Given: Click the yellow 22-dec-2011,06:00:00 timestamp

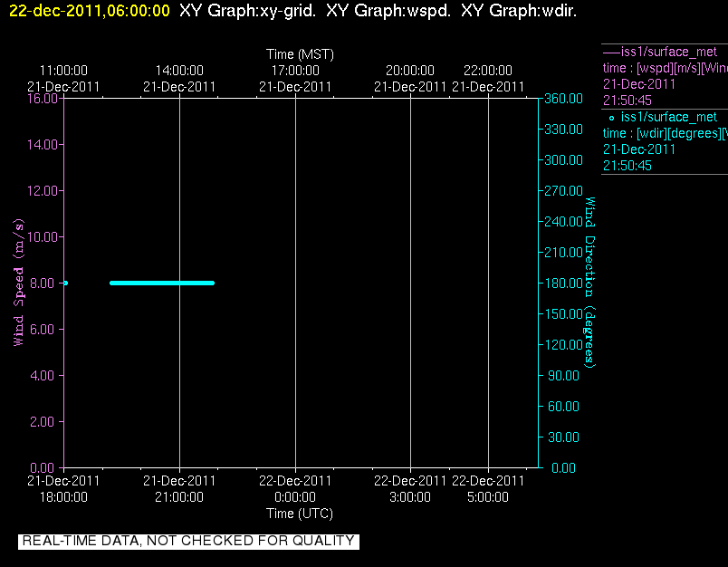Looking at the screenshot, I should (90, 11).
